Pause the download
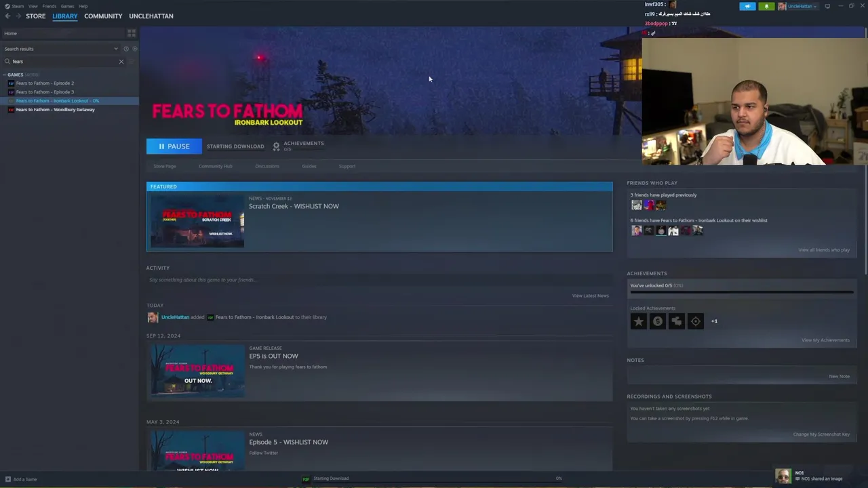This screenshot has height=488, width=868. point(174,146)
